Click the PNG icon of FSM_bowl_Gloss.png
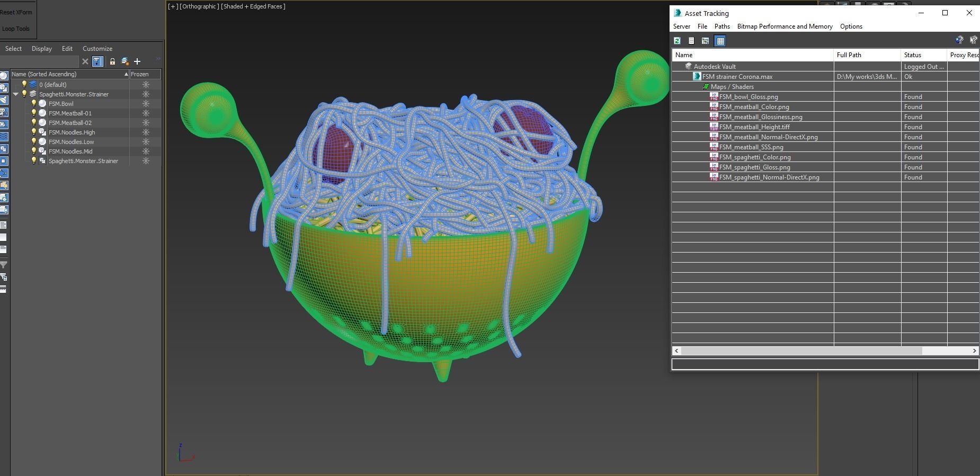Image resolution: width=980 pixels, height=476 pixels. 714,97
